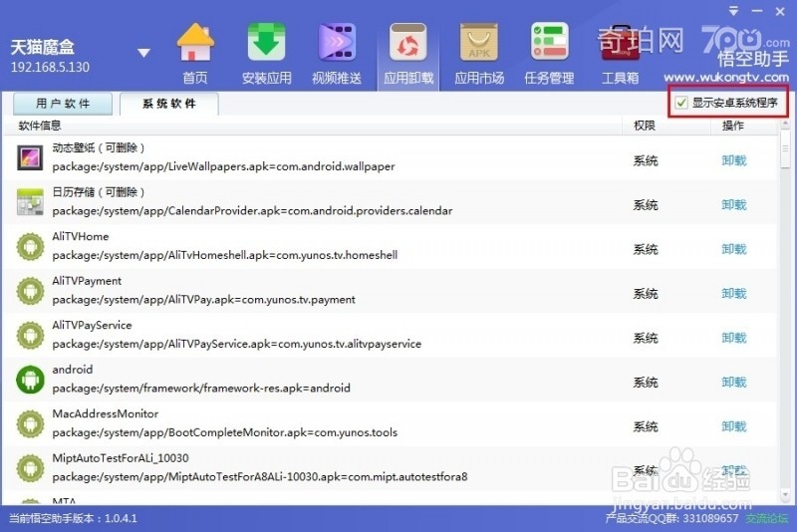
Task: Click the 软件信息 column header
Action: (40, 126)
